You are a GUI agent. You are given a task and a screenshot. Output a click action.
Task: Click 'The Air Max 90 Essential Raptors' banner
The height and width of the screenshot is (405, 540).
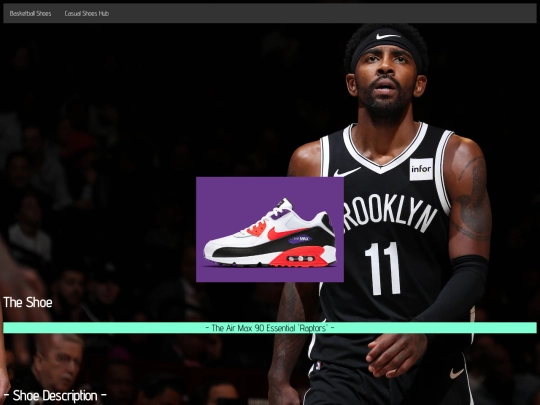270,328
